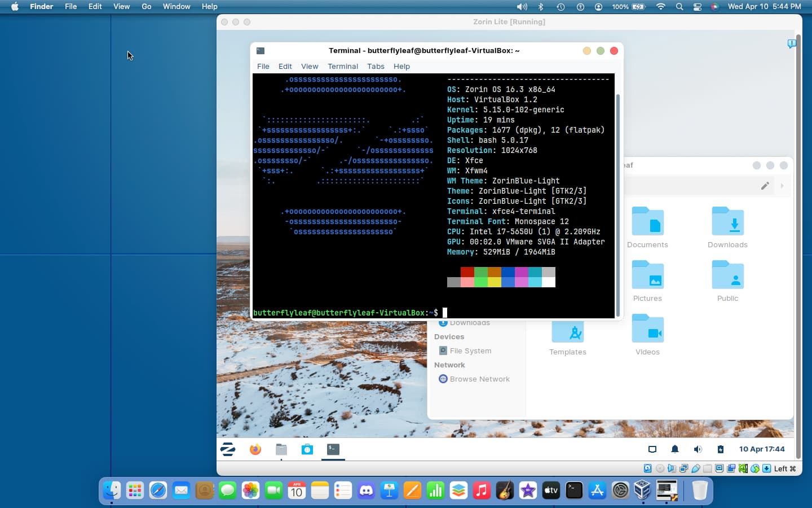Select the Terminal task in the Zorin panel
Image resolution: width=812 pixels, height=508 pixels.
pyautogui.click(x=333, y=449)
